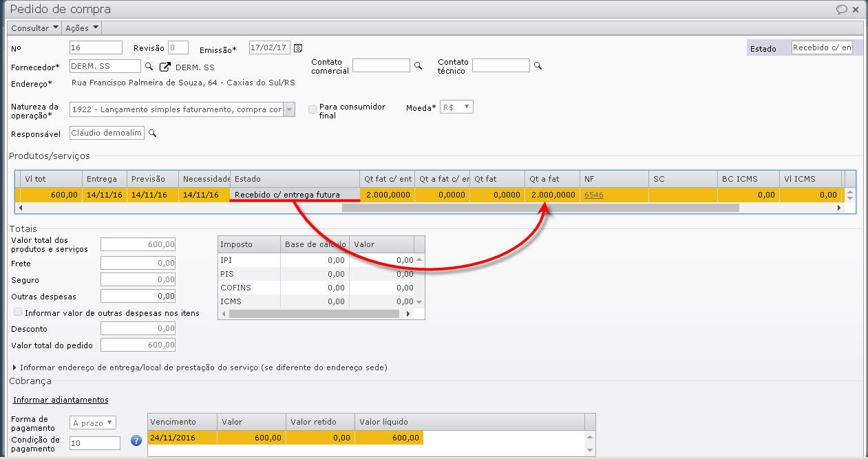Click the Outras despesas value field

138,296
